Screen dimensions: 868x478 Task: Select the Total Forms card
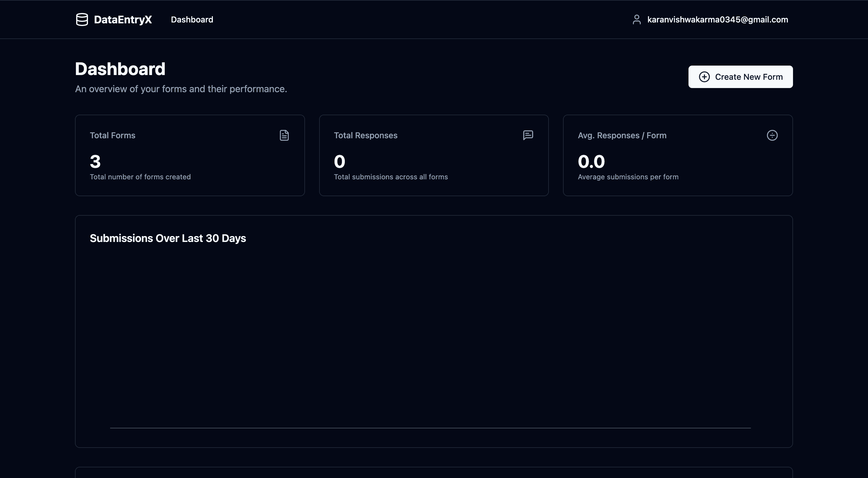[190, 155]
